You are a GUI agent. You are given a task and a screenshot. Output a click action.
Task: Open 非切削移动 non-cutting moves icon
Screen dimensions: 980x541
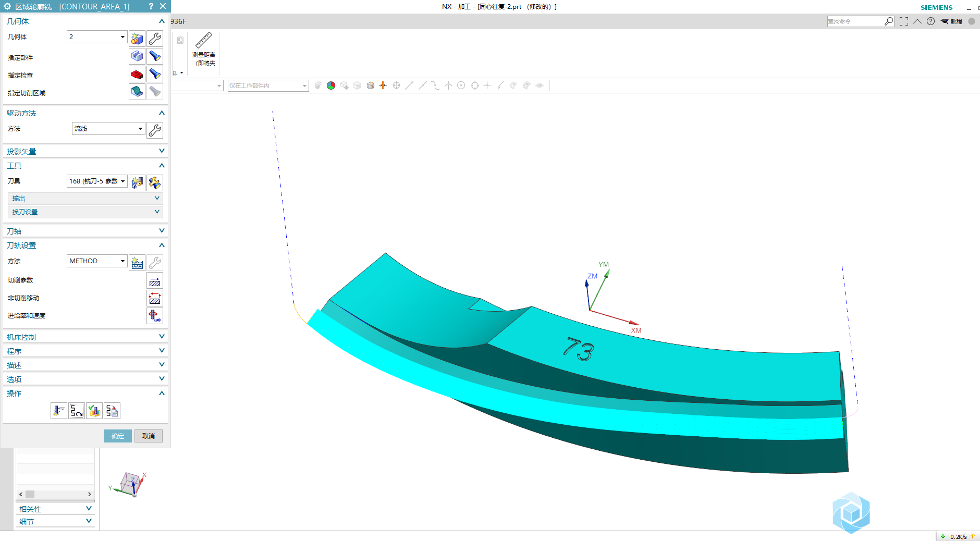click(155, 299)
